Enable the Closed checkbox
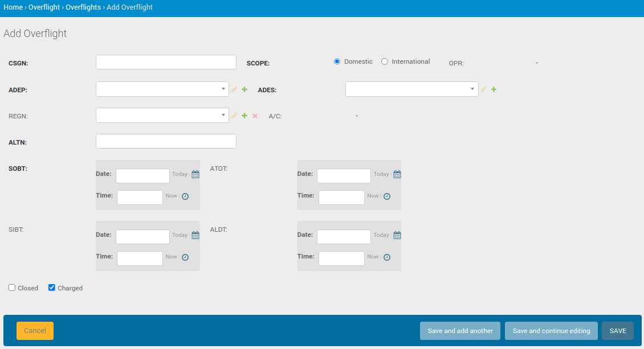The height and width of the screenshot is (349, 644). pos(12,288)
